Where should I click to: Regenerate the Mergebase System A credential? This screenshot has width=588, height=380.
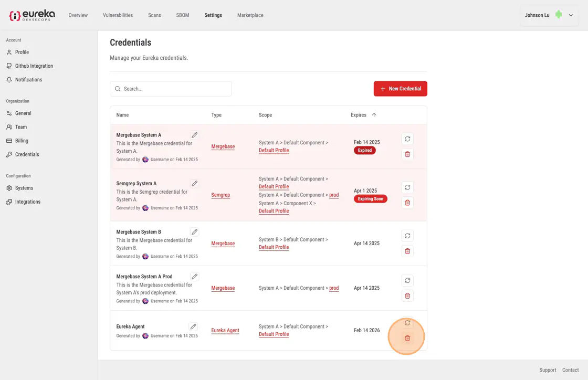(407, 139)
